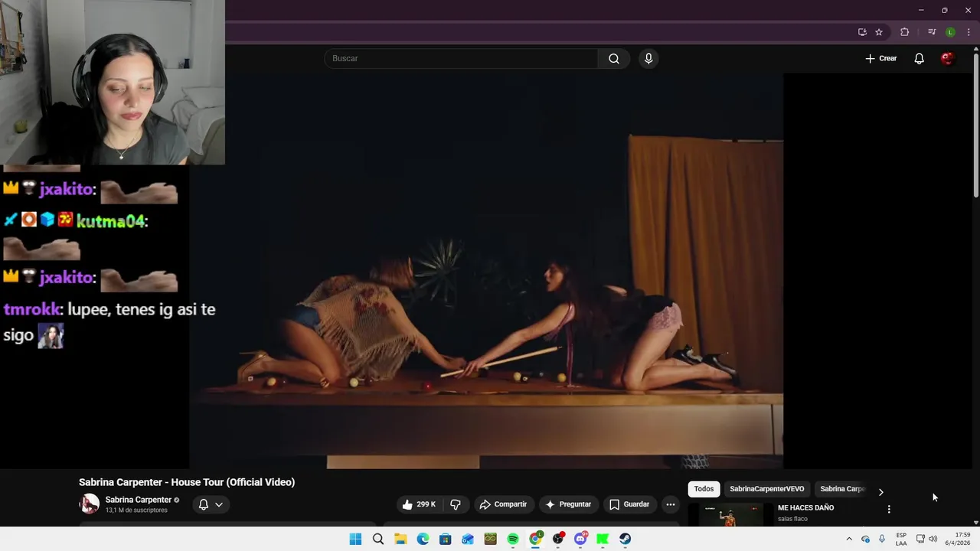Open Sabrina Carpenter channel avatar
This screenshot has width=980, height=551.
90,504
